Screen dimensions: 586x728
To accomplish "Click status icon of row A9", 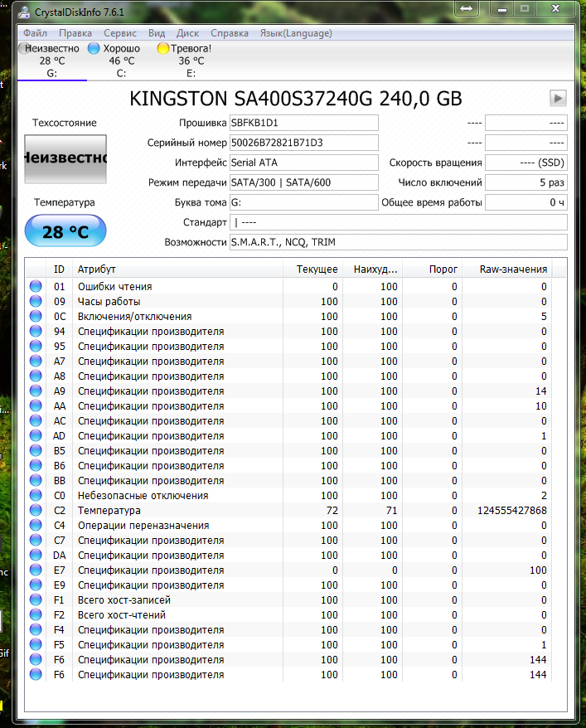I will pos(36,391).
